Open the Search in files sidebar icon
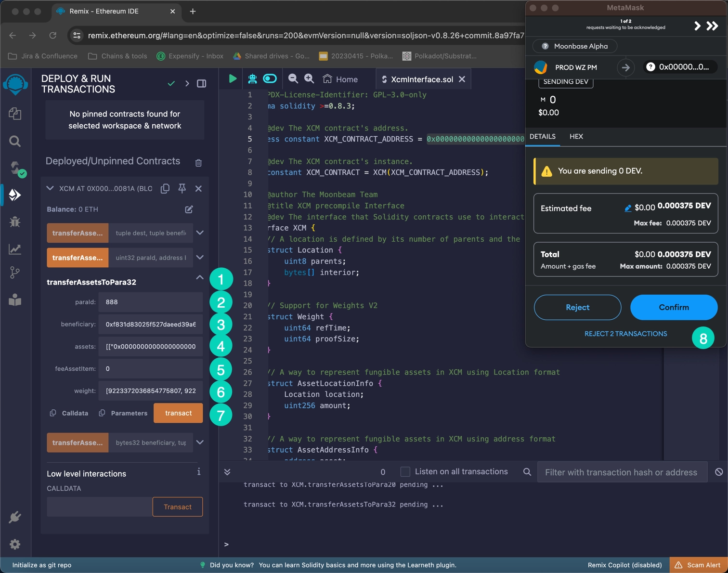The width and height of the screenshot is (728, 573). tap(15, 141)
